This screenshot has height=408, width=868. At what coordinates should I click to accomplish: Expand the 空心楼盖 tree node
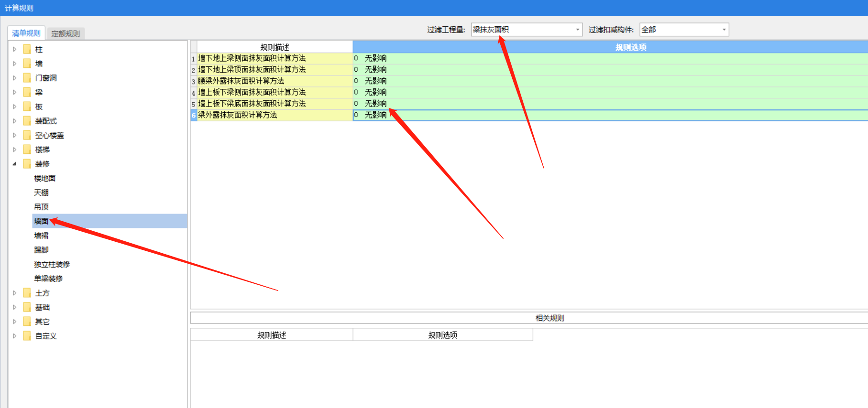14,135
